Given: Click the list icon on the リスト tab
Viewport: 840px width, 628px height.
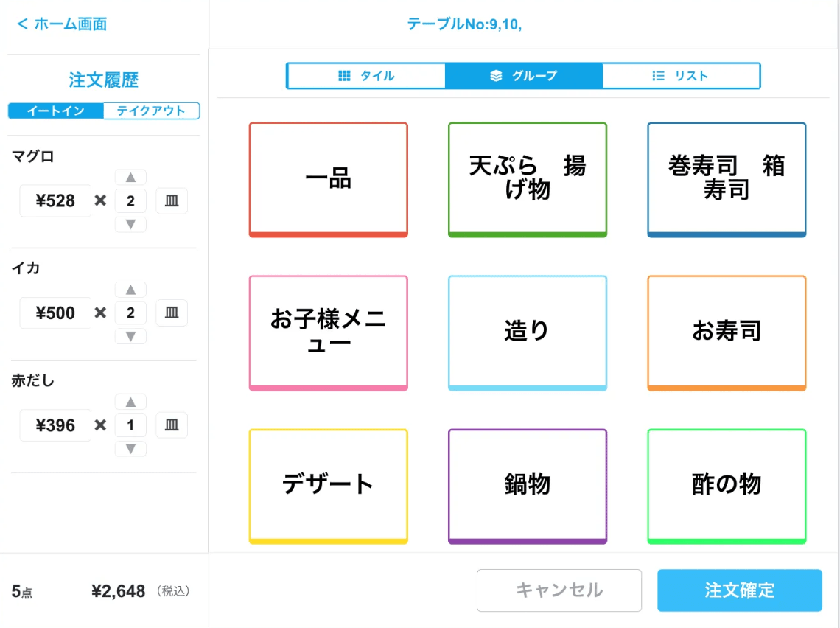Looking at the screenshot, I should click(x=658, y=75).
